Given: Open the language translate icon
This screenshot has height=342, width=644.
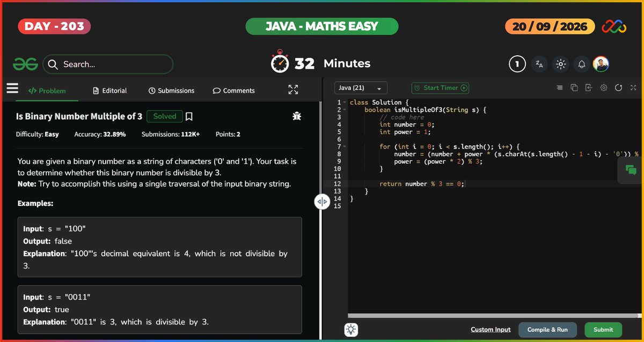Looking at the screenshot, I should 539,64.
